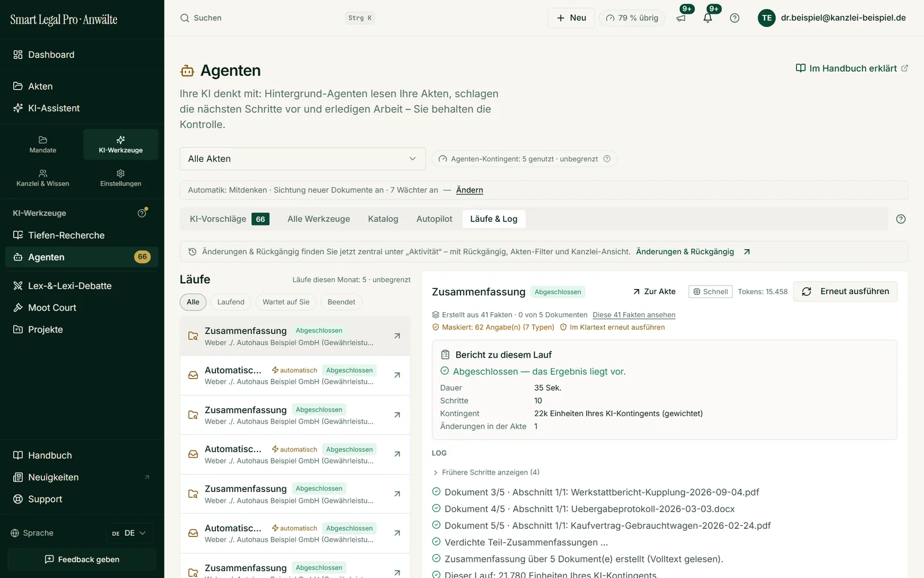Click the Neu button
The height and width of the screenshot is (578, 924).
(571, 18)
